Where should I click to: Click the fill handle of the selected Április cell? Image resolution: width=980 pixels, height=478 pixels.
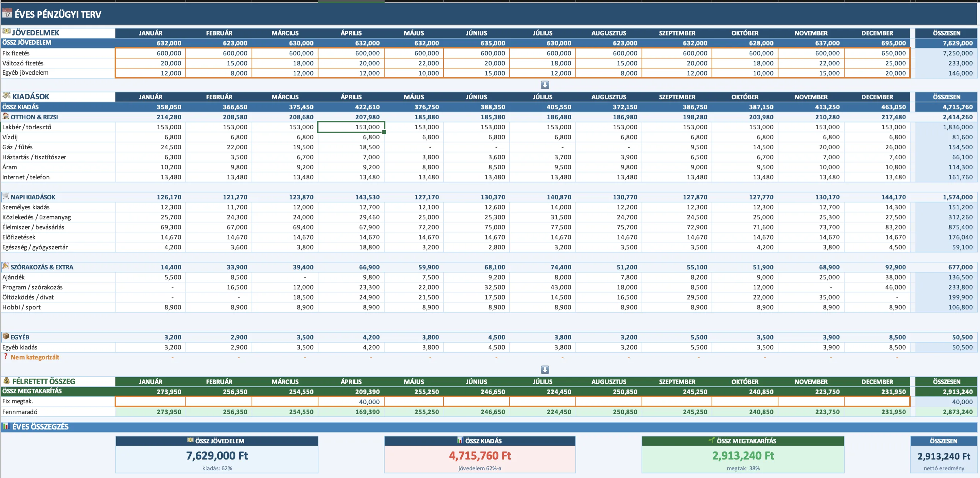point(384,132)
